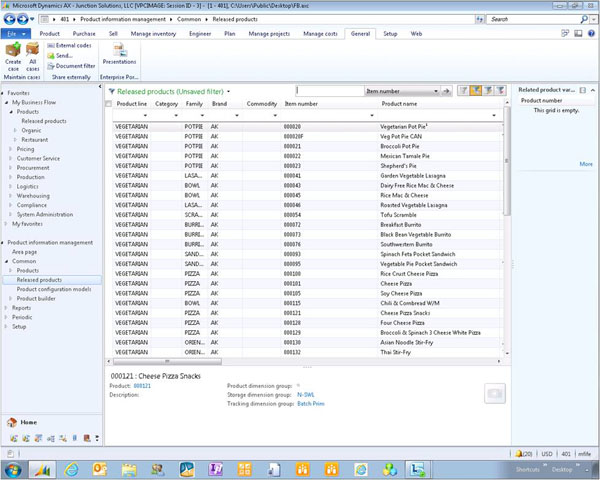This screenshot has height=480, width=600.
Task: Open the File menu dropdown
Action: (x=13, y=33)
